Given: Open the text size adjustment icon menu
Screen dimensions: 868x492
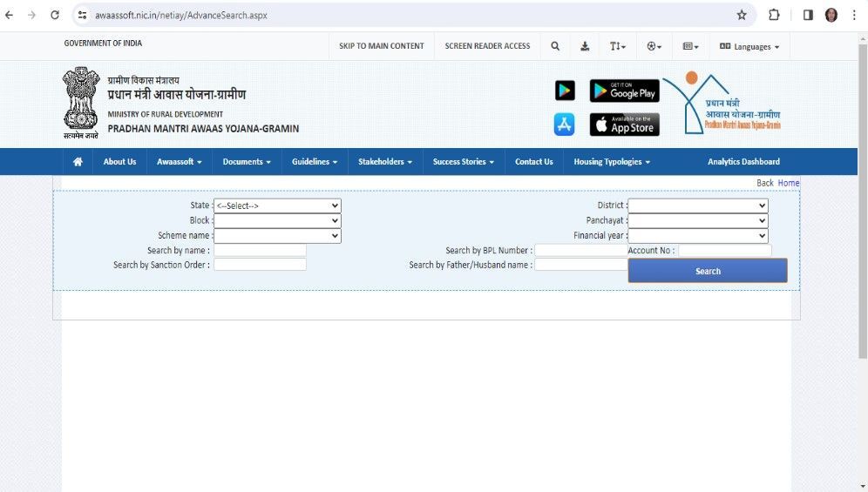Looking at the screenshot, I should [x=618, y=46].
